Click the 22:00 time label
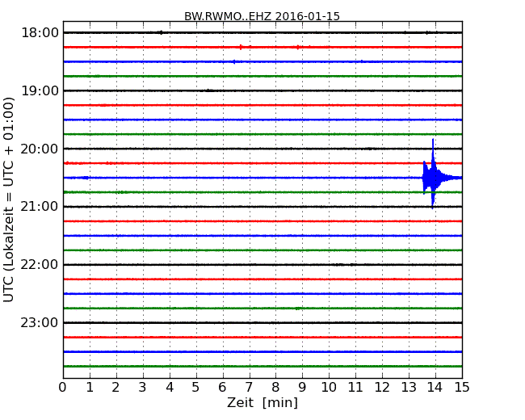525x420 pixels. (40, 265)
